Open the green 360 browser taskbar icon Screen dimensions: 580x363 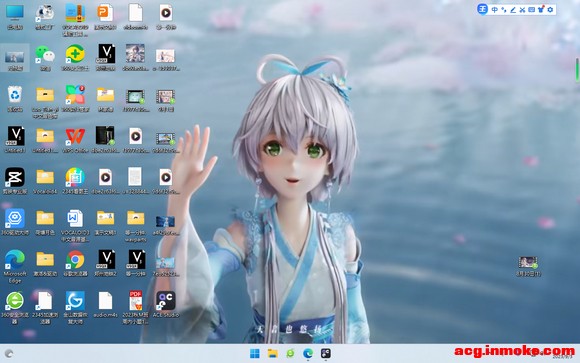point(290,353)
